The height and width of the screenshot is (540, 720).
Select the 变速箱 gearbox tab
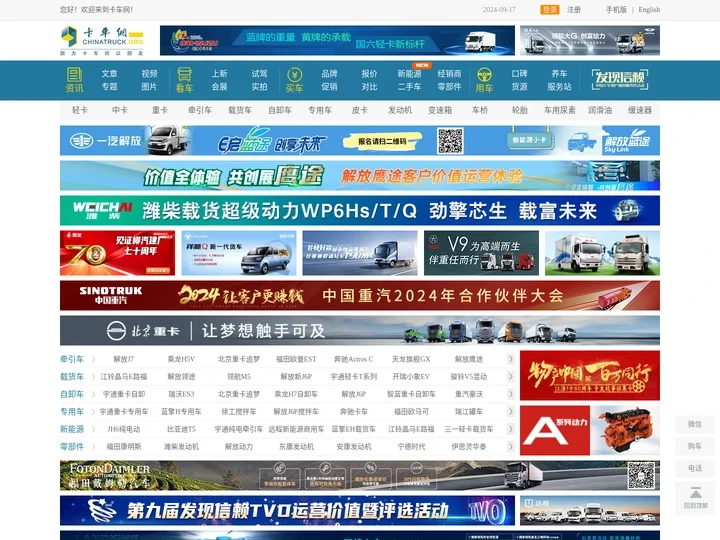(x=440, y=110)
